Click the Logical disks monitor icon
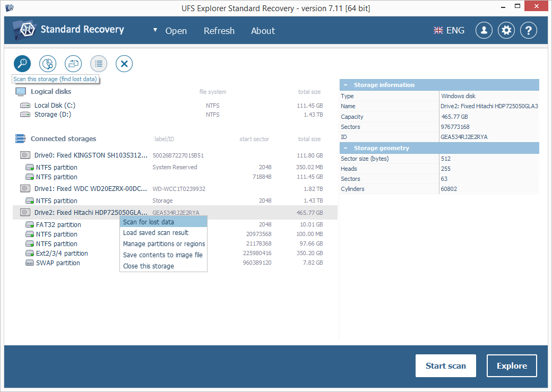The height and width of the screenshot is (392, 552). point(20,91)
